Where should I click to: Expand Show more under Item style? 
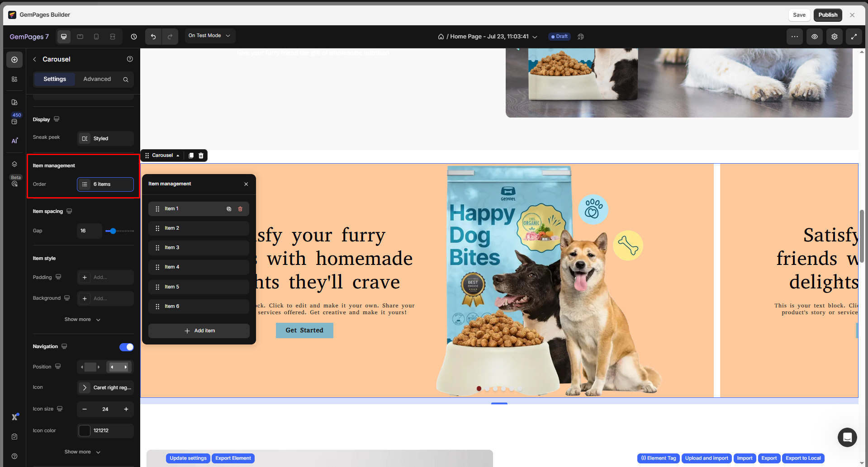click(x=83, y=320)
